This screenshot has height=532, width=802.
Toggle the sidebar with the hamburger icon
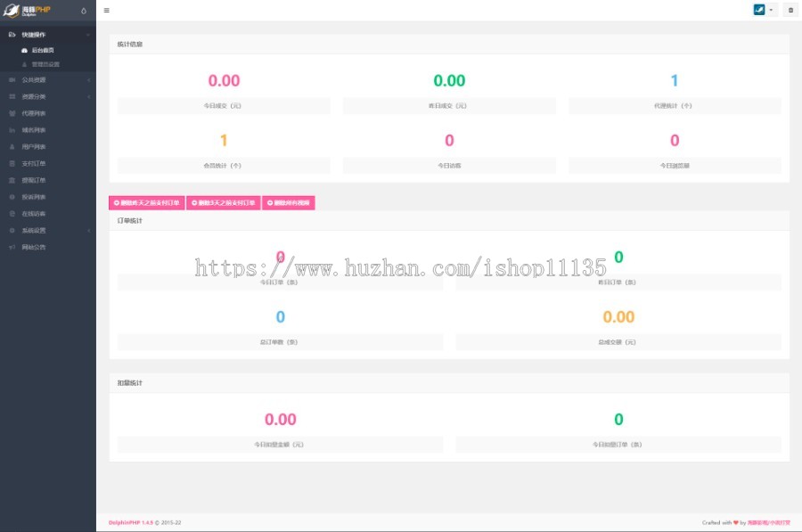(106, 10)
